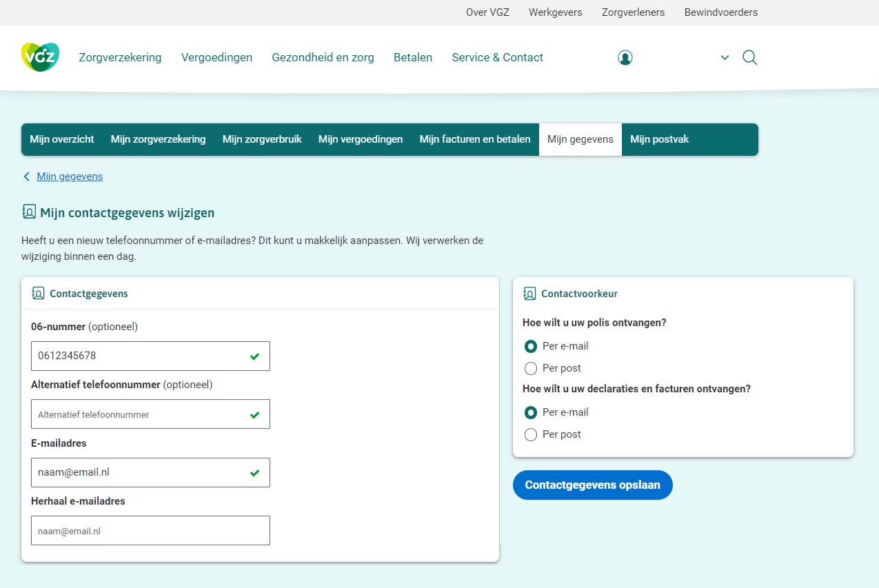Click the green checkmark in 06-nummer field
Viewport: 879px width, 588px height.
pyautogui.click(x=254, y=356)
